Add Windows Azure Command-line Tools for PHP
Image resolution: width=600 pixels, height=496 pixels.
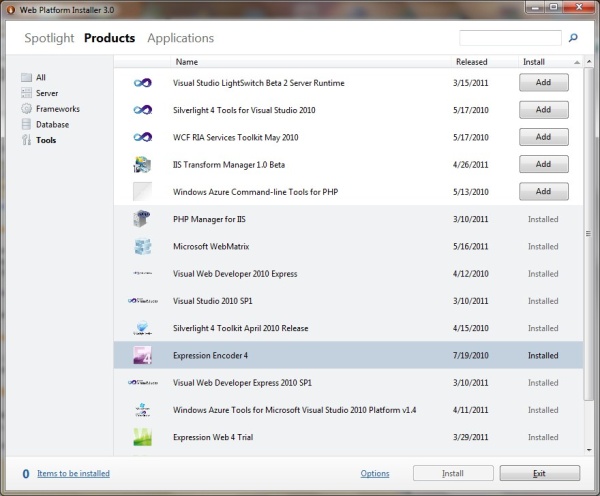(x=544, y=191)
